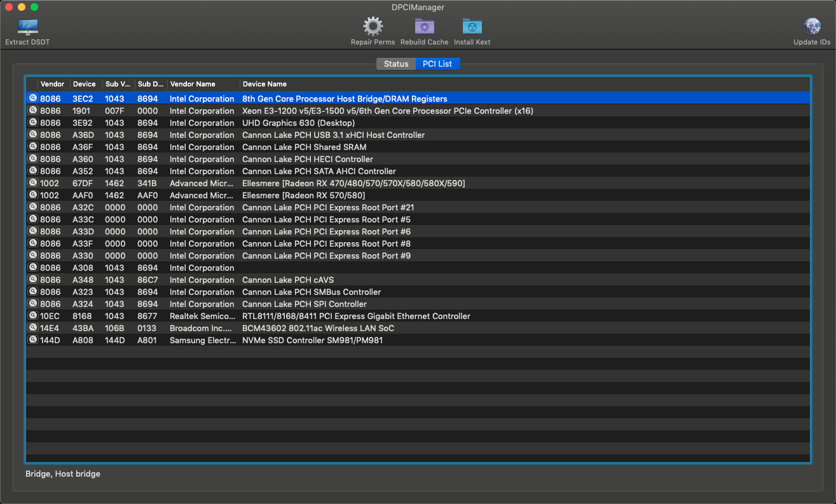Sort by the Vendor column header
Viewport: 836px width, 504px height.
tap(52, 84)
